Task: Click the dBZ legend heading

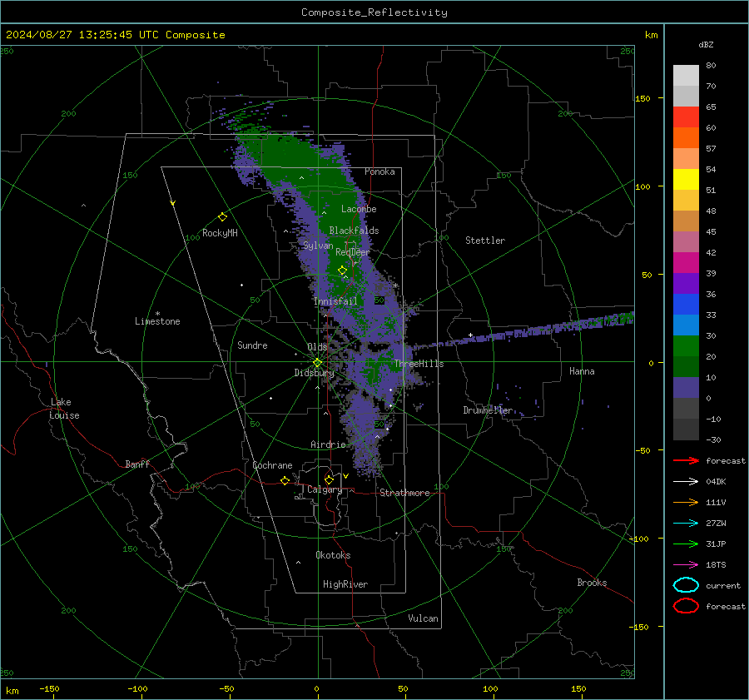Action: (706, 44)
